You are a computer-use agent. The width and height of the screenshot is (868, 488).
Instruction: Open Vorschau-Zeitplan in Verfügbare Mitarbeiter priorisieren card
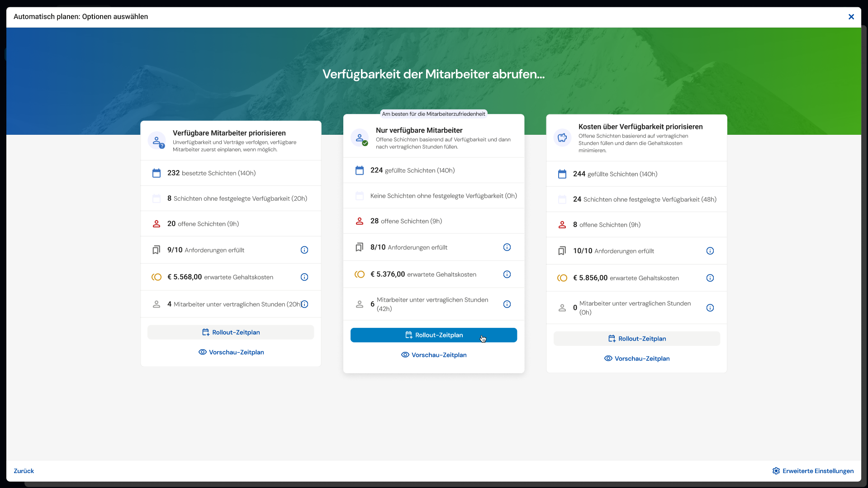[231, 352]
